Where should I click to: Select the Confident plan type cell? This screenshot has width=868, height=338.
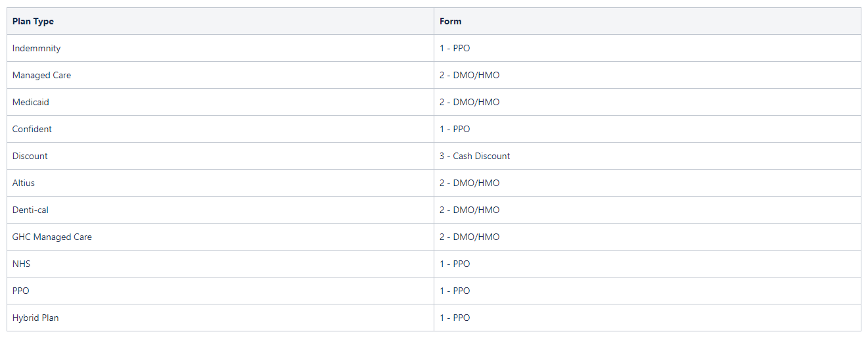[220, 129]
